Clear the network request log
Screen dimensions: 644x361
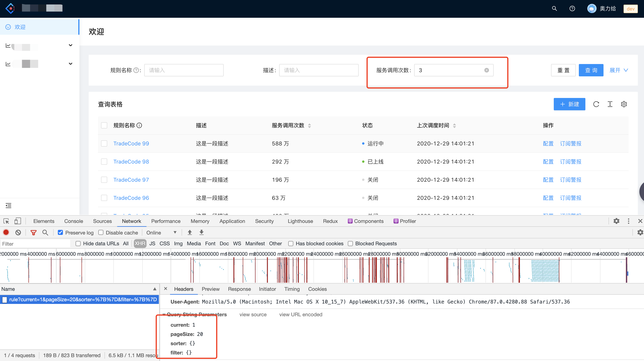click(x=18, y=232)
